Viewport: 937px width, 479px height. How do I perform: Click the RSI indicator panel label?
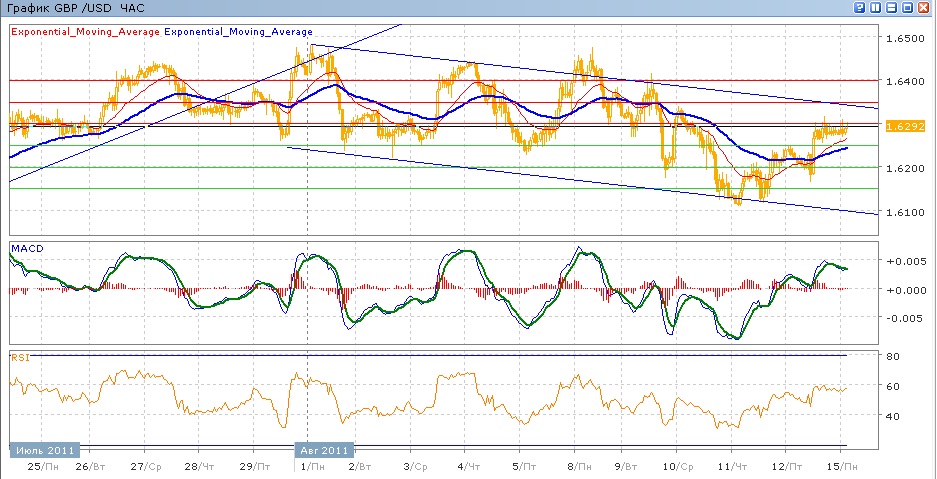19,357
